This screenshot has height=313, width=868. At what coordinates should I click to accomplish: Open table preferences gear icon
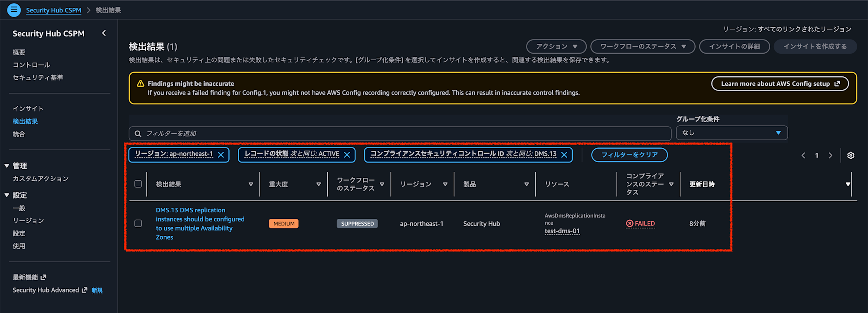tap(851, 155)
